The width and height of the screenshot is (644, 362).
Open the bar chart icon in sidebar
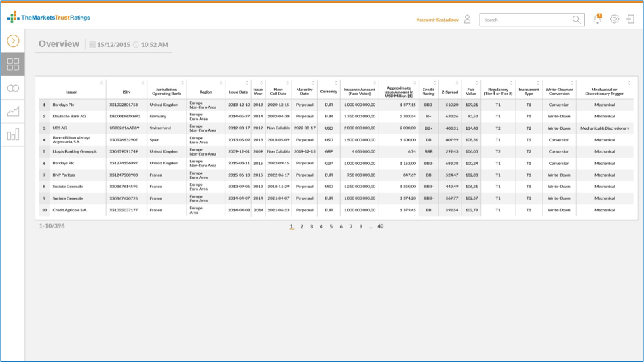[x=13, y=134]
